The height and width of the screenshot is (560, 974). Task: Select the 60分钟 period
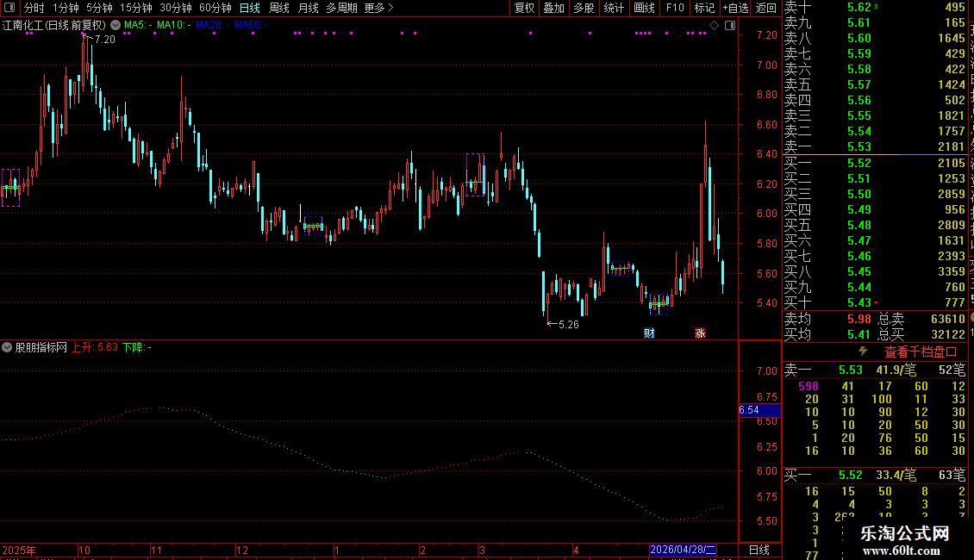pyautogui.click(x=215, y=8)
